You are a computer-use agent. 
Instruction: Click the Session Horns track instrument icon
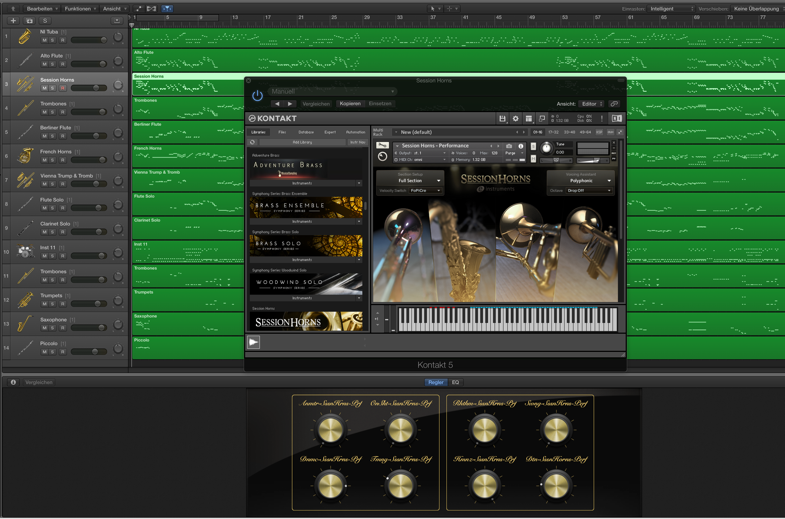tap(24, 84)
